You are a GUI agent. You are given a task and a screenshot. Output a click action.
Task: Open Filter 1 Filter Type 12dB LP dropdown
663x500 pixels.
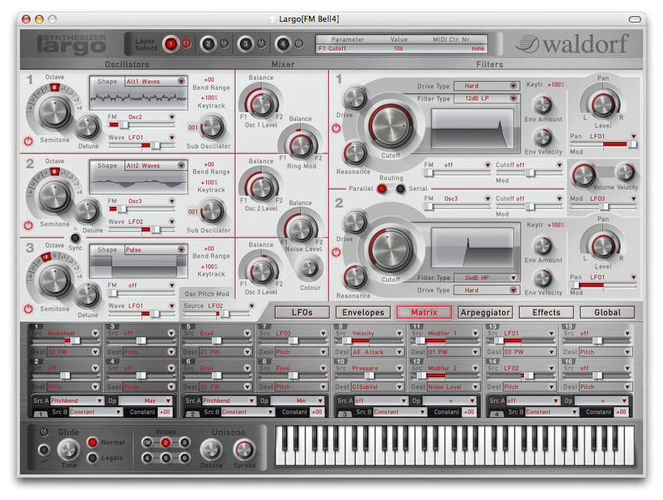[x=486, y=98]
